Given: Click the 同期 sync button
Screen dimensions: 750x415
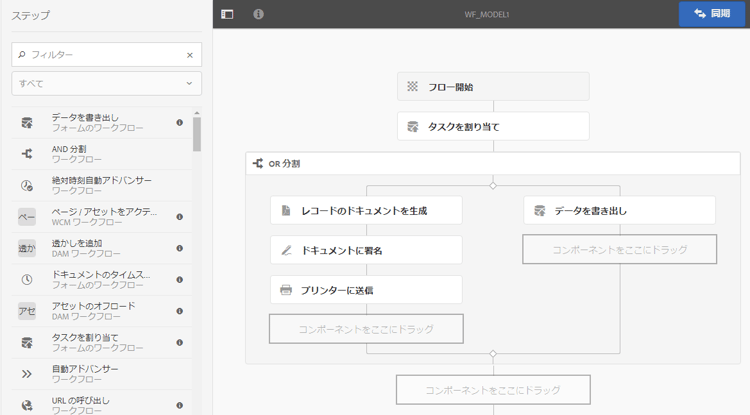Looking at the screenshot, I should [x=712, y=14].
